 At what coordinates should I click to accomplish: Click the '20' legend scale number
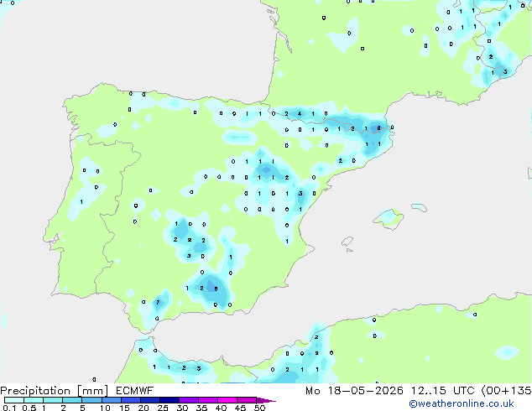[x=143, y=408]
